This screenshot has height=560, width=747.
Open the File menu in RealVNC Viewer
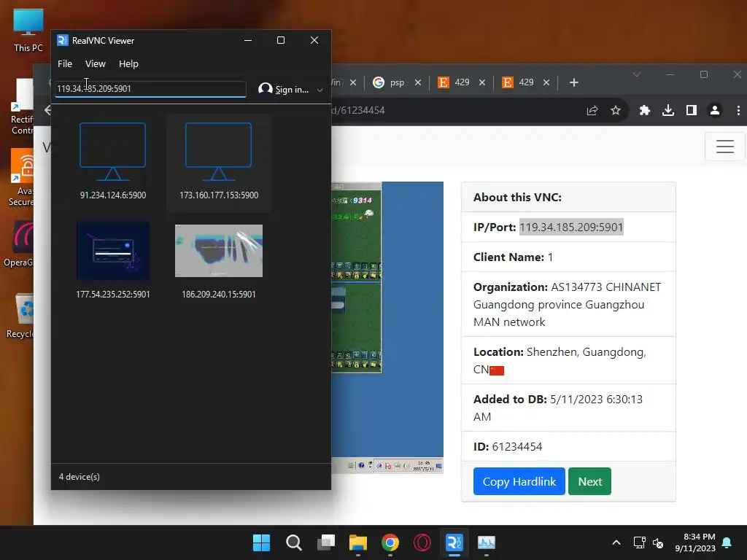click(x=65, y=64)
